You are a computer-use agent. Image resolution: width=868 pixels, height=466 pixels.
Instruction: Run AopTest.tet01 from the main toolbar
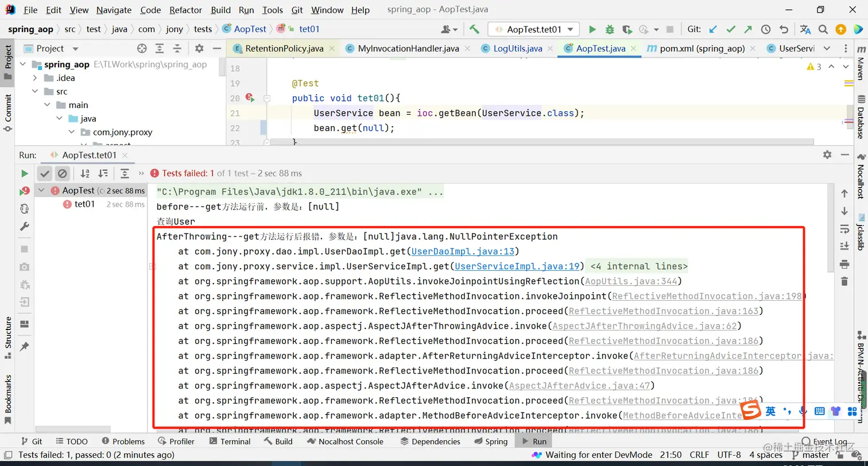tap(592, 29)
